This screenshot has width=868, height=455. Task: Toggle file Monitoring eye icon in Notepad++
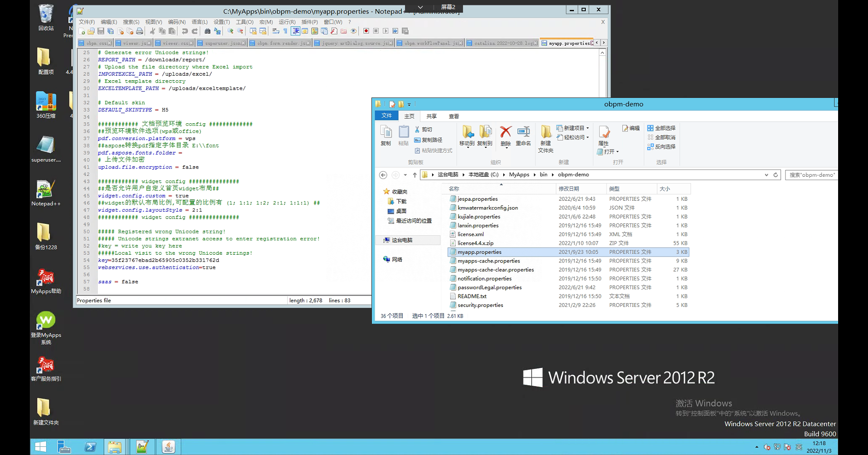[353, 31]
